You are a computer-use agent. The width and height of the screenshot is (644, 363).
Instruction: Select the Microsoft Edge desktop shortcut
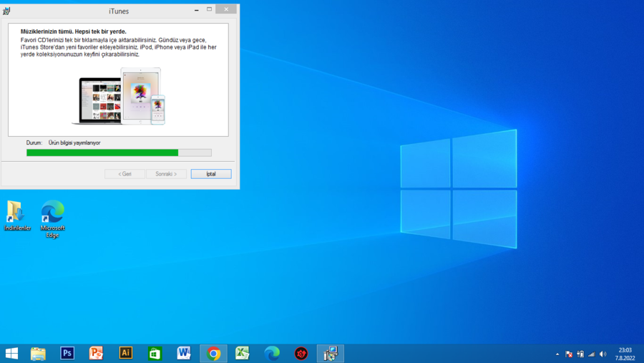[x=52, y=215]
